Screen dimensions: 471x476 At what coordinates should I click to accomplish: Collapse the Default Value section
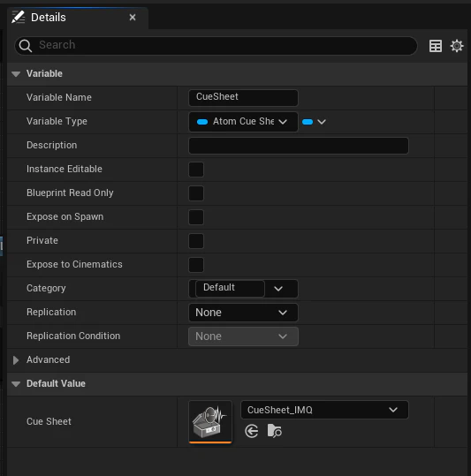pyautogui.click(x=16, y=384)
